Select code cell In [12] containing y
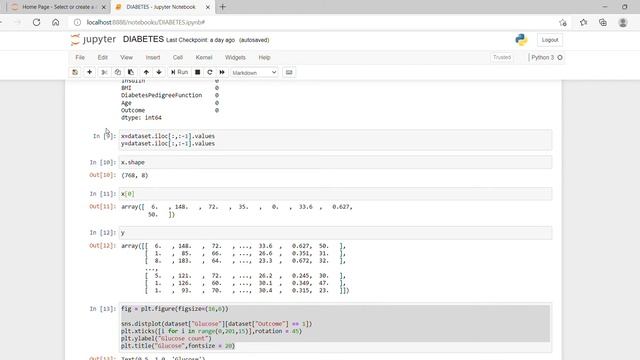 click(x=336, y=233)
